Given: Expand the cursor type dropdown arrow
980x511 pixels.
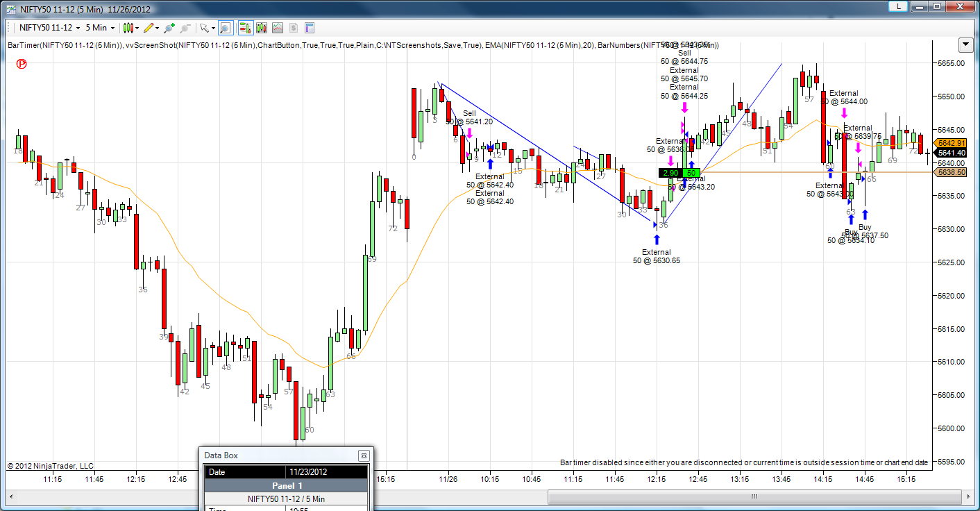Looking at the screenshot, I should tap(212, 28).
